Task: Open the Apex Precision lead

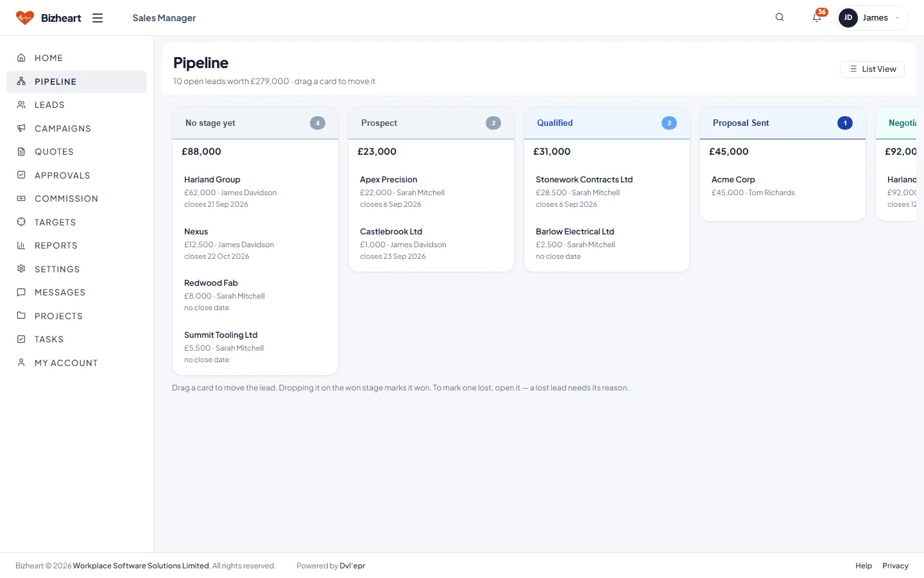Action: pyautogui.click(x=431, y=191)
